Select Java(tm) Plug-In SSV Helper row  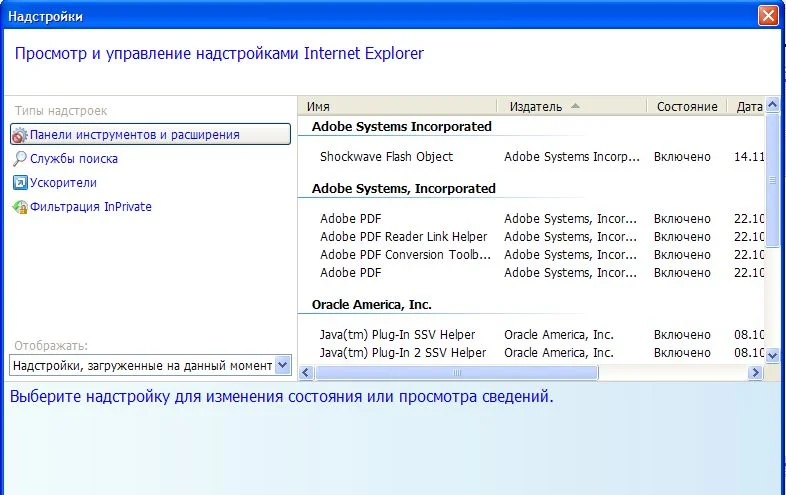[x=397, y=335]
